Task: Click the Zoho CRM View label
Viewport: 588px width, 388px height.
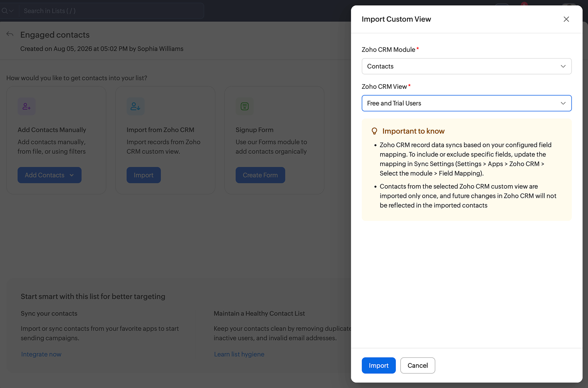Action: click(384, 86)
